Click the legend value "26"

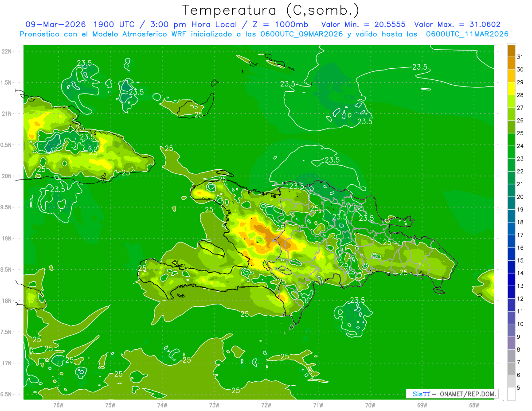pos(520,120)
